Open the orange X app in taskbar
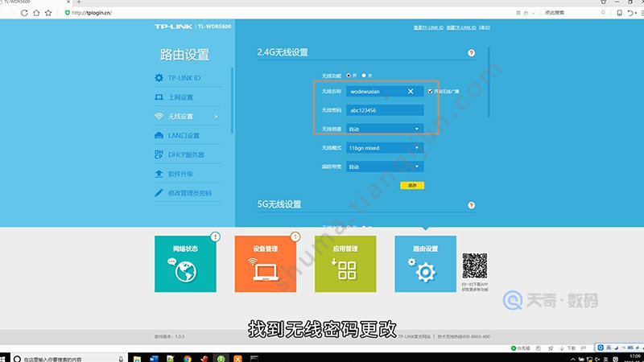This screenshot has height=362, width=644. click(237, 359)
